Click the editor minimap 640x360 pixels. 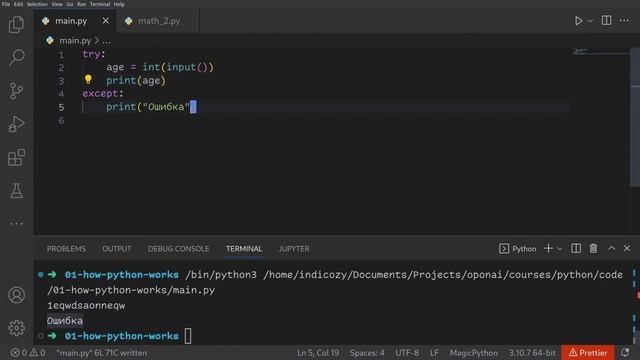601,51
